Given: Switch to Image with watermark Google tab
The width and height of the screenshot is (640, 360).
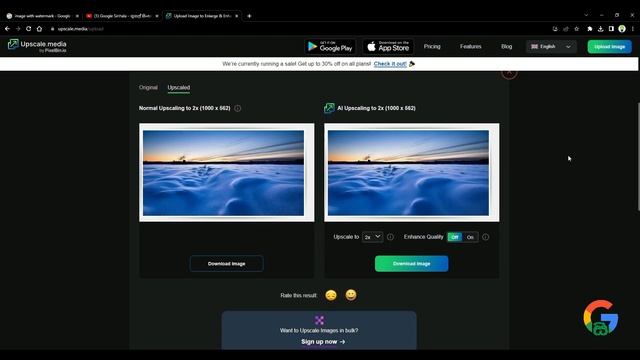Looking at the screenshot, I should pyautogui.click(x=42, y=16).
